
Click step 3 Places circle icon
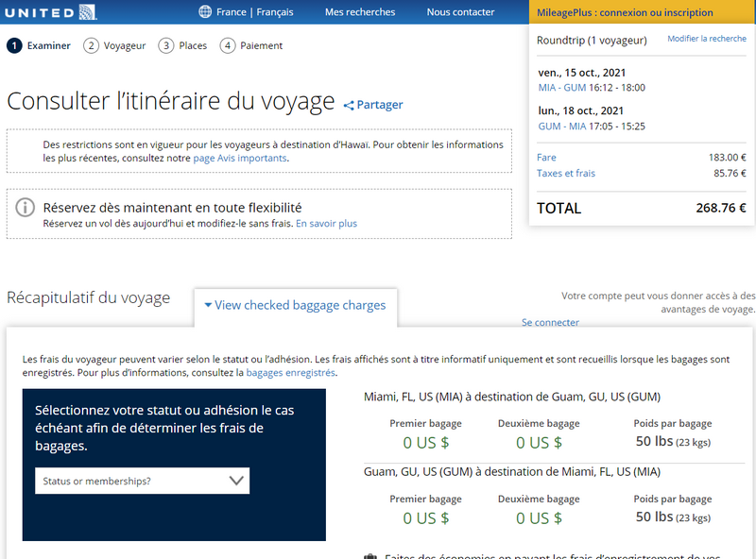[166, 45]
